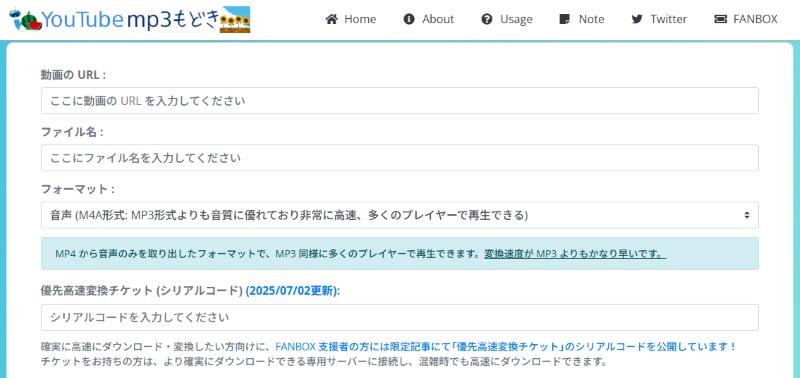This screenshot has height=378, width=800.
Task: Open the Note menu link
Action: pyautogui.click(x=582, y=19)
